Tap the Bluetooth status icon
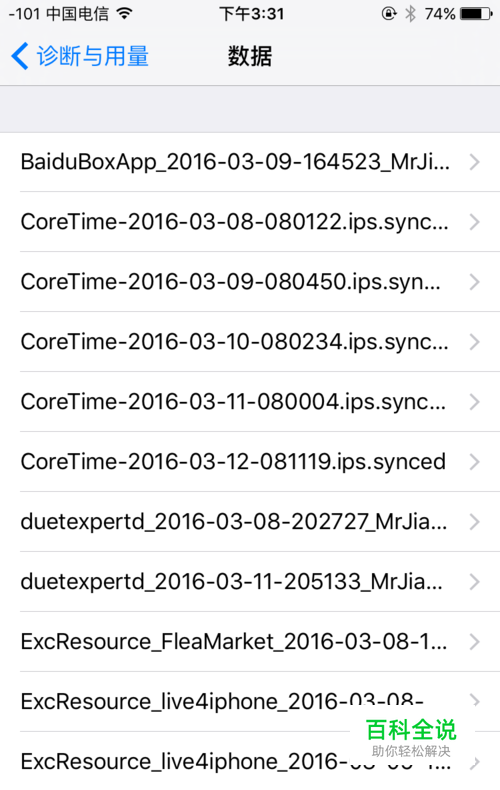Screen dimensions: 500x790 (411, 14)
